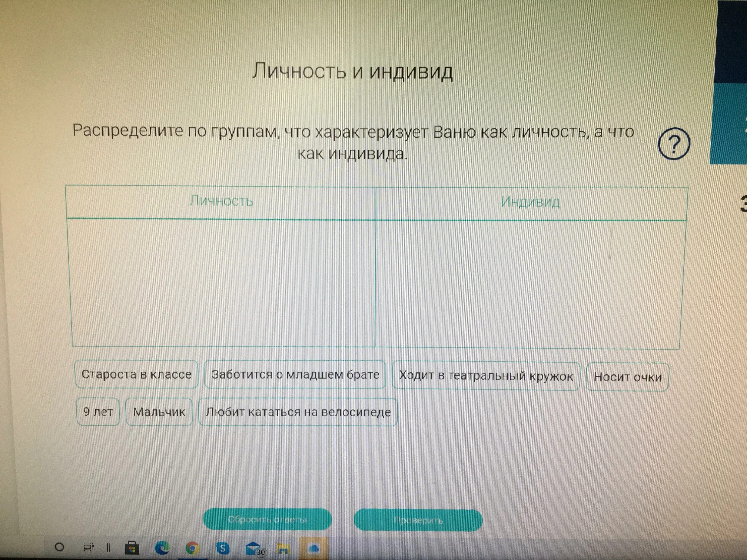Open Microsoft Store from taskbar

[x=132, y=548]
